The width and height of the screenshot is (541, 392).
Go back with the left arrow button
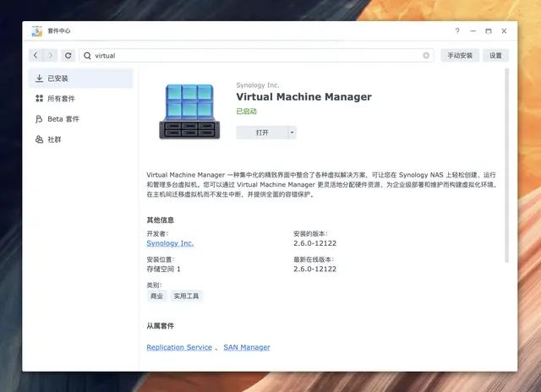36,56
